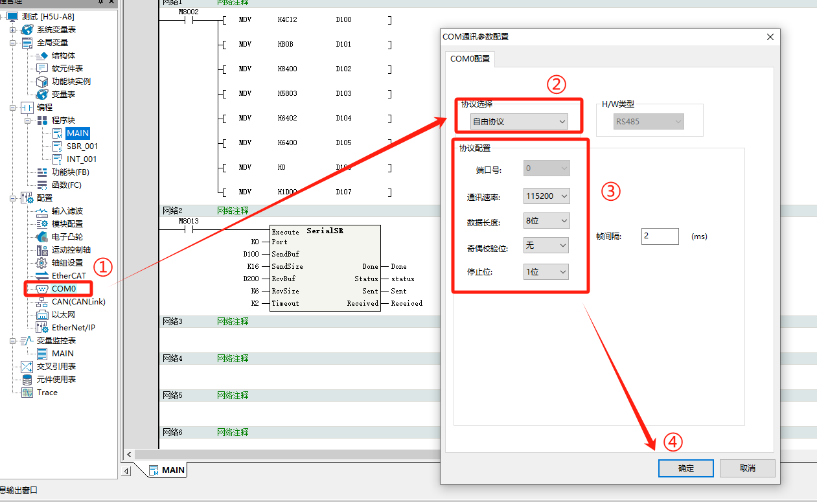The height and width of the screenshot is (504, 817).
Task: Switch to the COM0配置 tab
Action: [x=470, y=59]
